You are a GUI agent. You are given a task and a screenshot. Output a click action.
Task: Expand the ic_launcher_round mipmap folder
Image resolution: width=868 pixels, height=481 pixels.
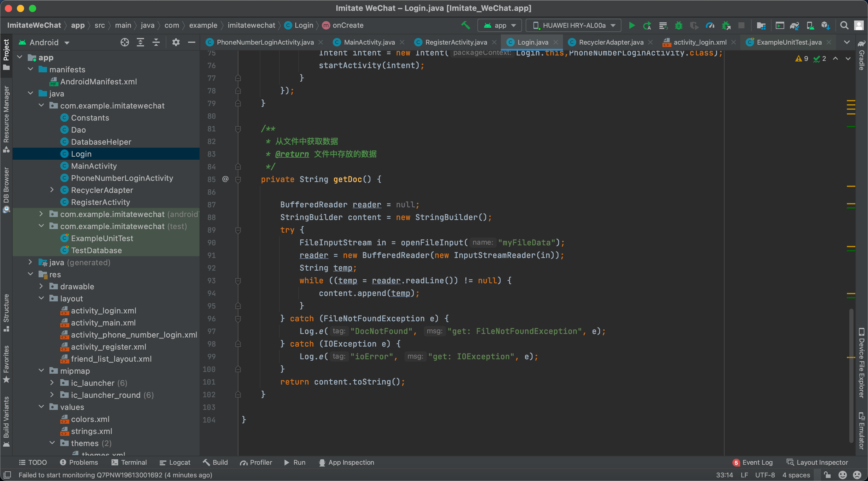[52, 395]
